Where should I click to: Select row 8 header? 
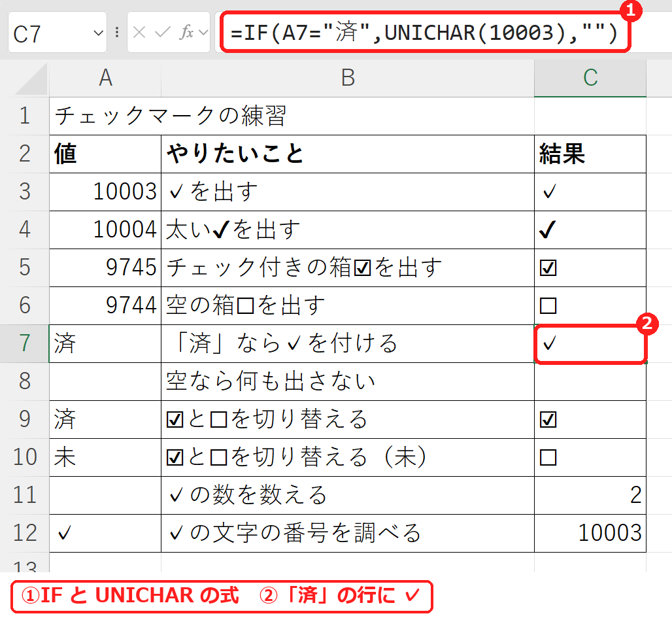(x=24, y=381)
